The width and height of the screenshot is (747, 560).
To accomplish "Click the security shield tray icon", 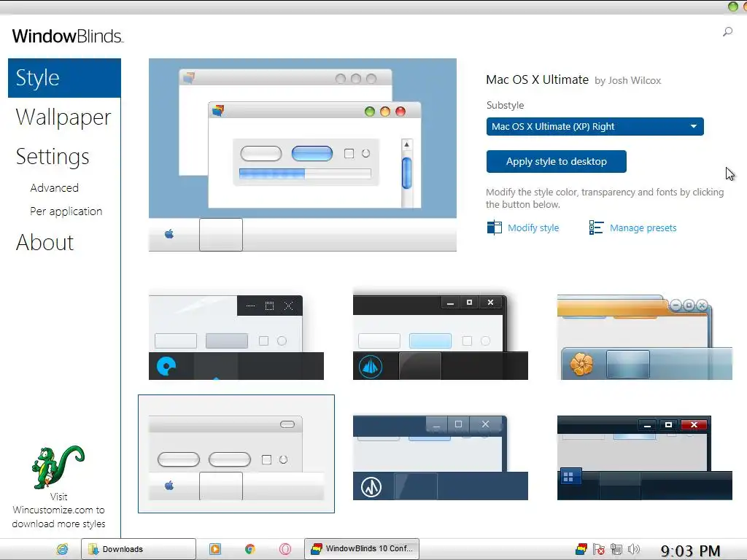I will tap(599, 550).
